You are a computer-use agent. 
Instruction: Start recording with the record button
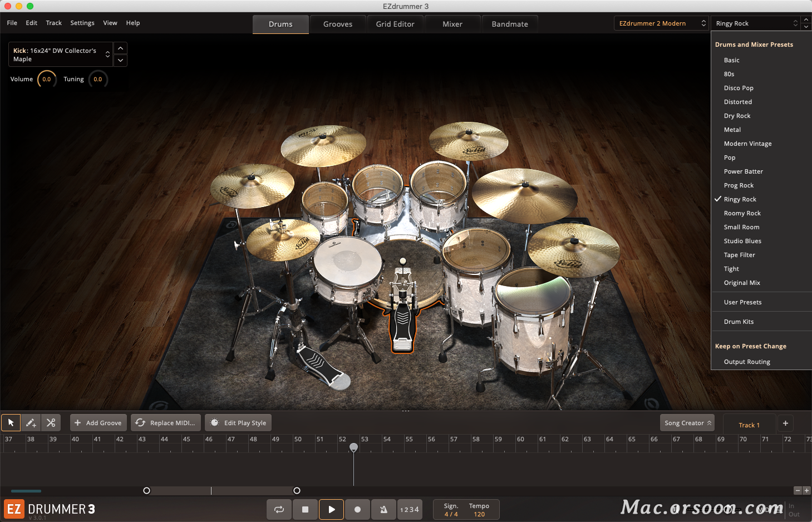[357, 509]
